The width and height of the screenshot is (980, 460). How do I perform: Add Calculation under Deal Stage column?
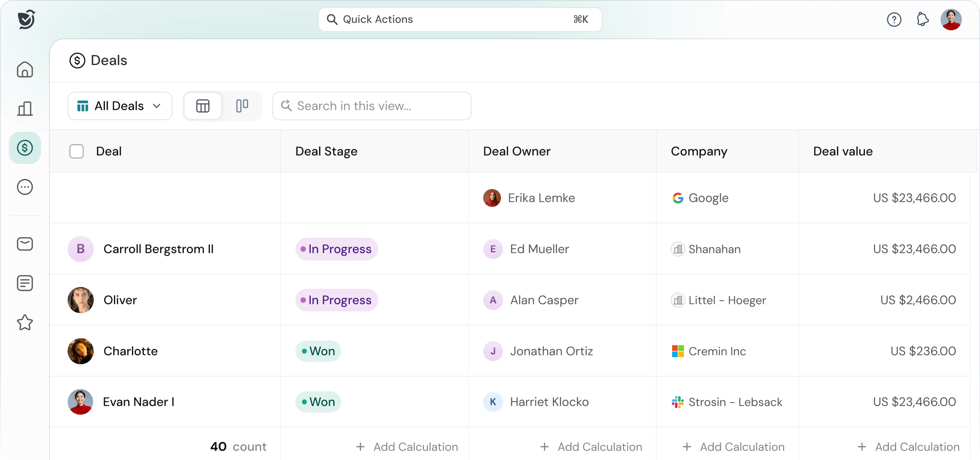coord(407,447)
